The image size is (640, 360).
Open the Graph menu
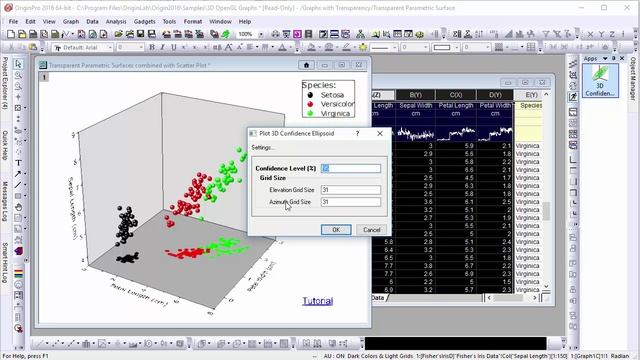coord(71,21)
